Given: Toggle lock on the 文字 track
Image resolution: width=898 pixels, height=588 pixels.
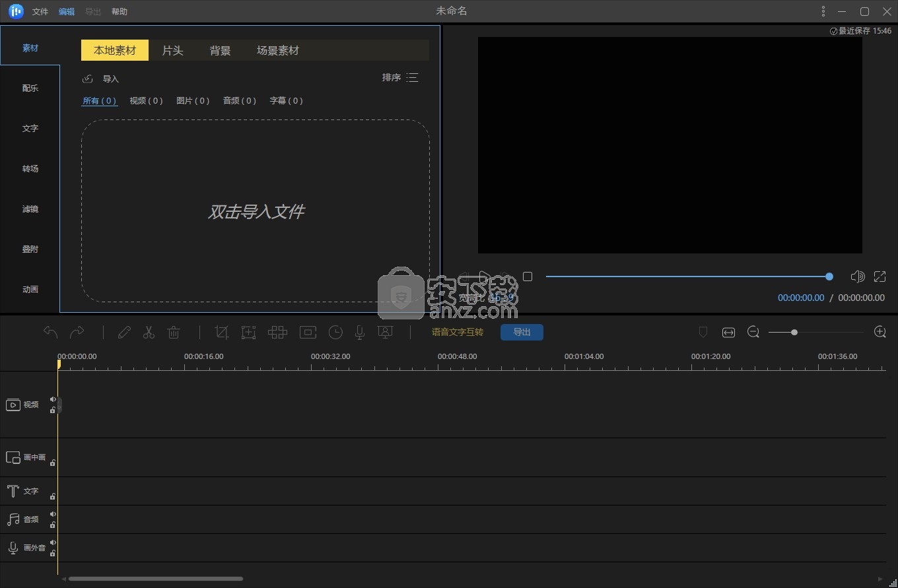Looking at the screenshot, I should point(53,496).
